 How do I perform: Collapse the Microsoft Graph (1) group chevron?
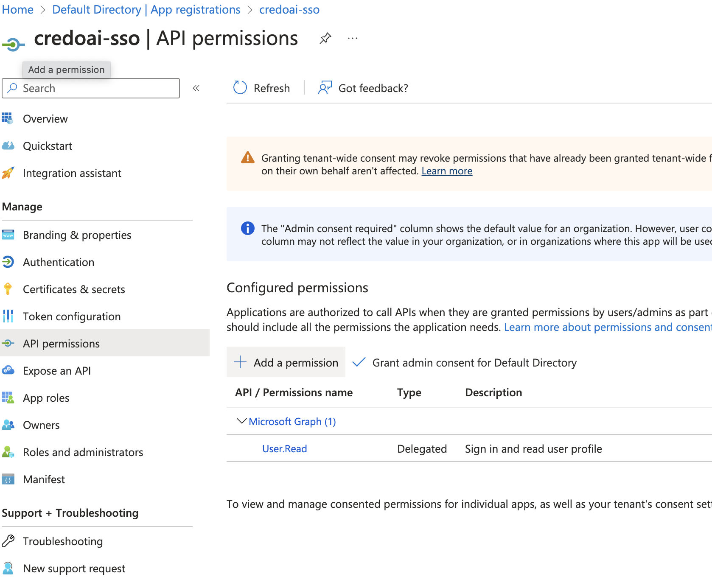(x=241, y=421)
